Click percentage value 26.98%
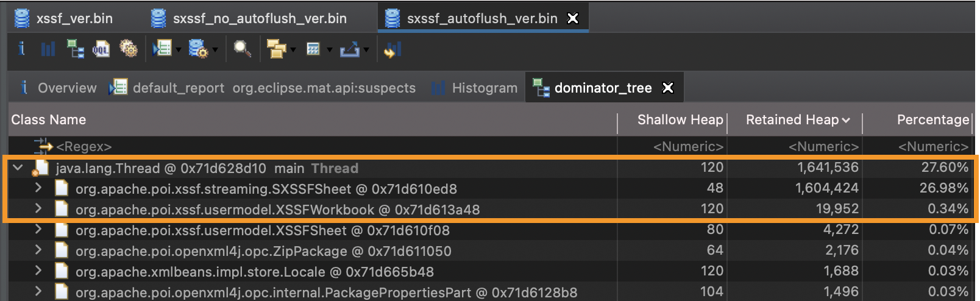980x301 pixels. click(943, 188)
